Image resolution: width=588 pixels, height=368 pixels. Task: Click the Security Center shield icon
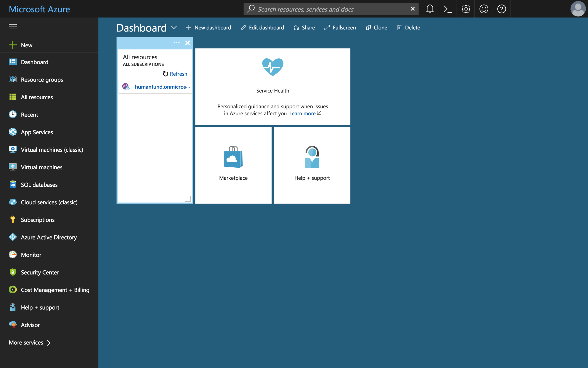tap(13, 272)
